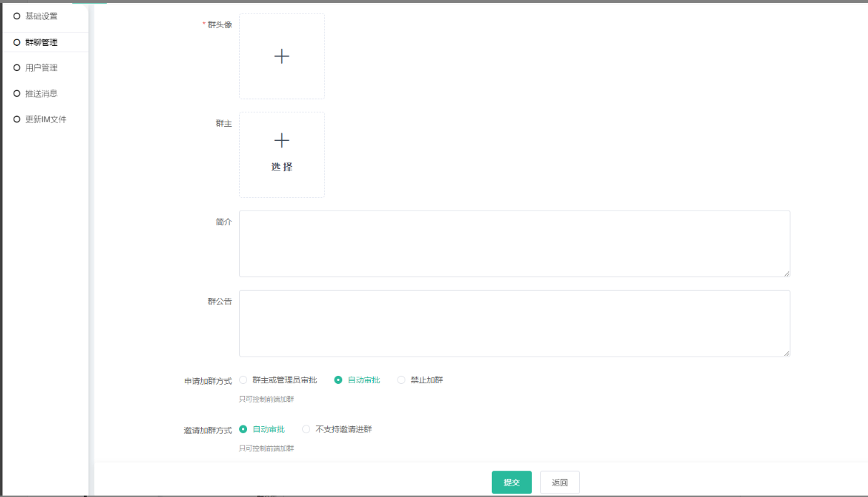
Task: Select the 禁止加群 radio button
Action: [401, 380]
